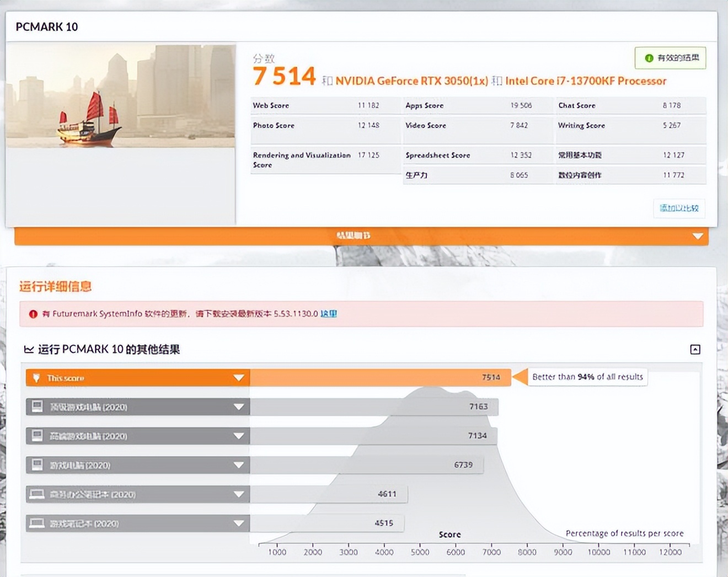This screenshot has height=577, width=728.
Task: Click the Web Score label
Action: 271,105
